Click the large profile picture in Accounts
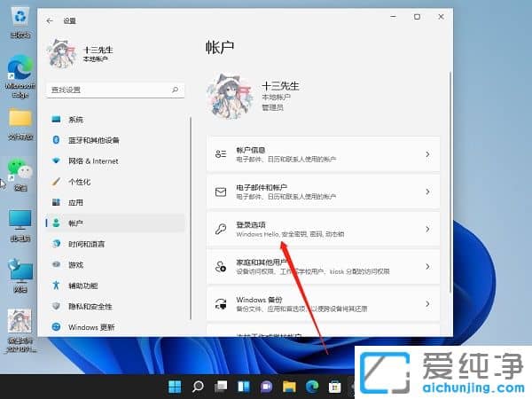This screenshot has height=399, width=532. 231,96
